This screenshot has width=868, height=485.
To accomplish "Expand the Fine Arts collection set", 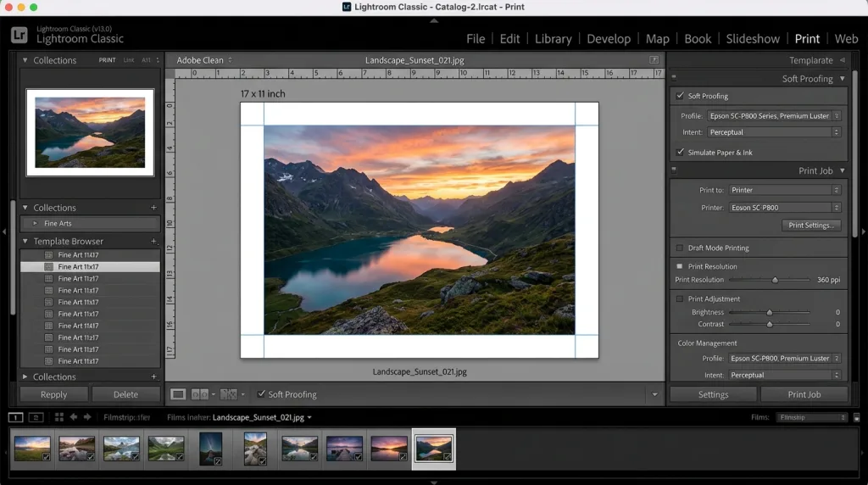I will pyautogui.click(x=35, y=223).
